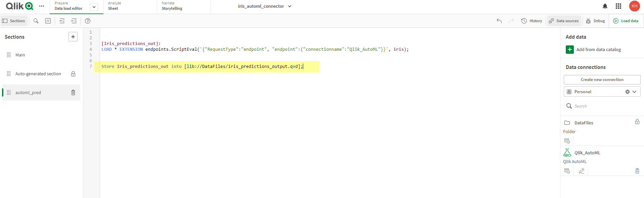
Task: Clear the Personal space filter
Action: [627, 92]
